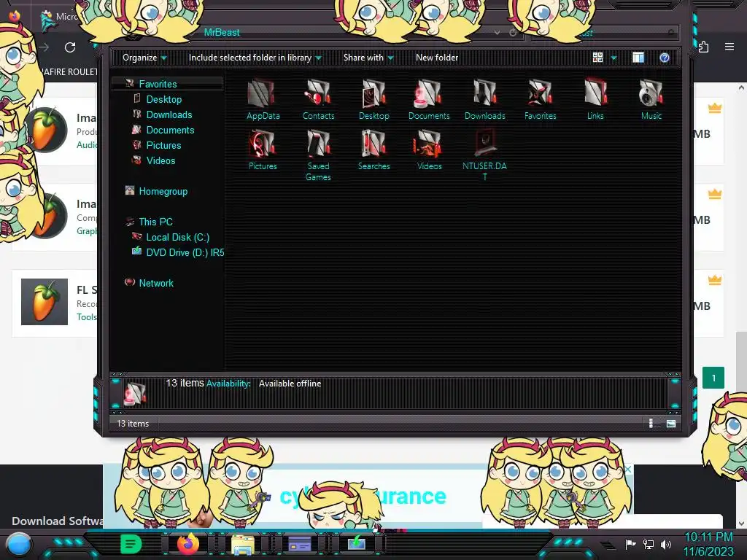Open the browser hamburger menu
Screen dimensions: 747x560
tap(729, 47)
